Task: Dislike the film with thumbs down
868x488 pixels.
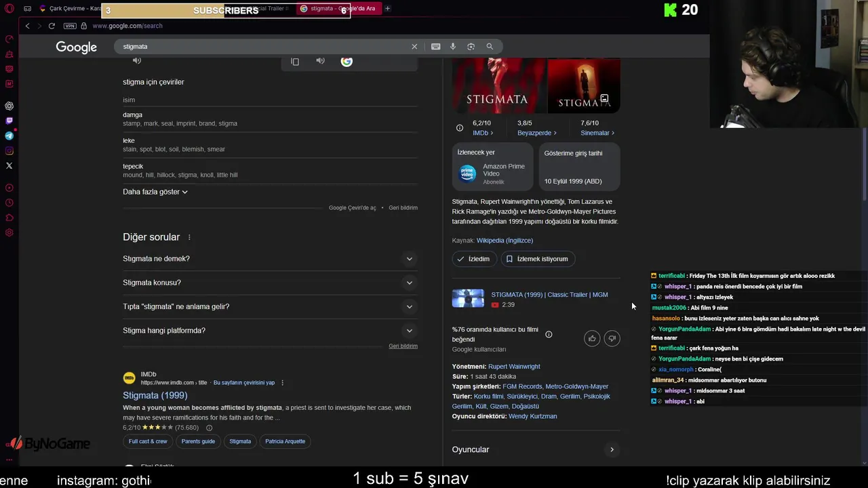Action: click(x=612, y=338)
